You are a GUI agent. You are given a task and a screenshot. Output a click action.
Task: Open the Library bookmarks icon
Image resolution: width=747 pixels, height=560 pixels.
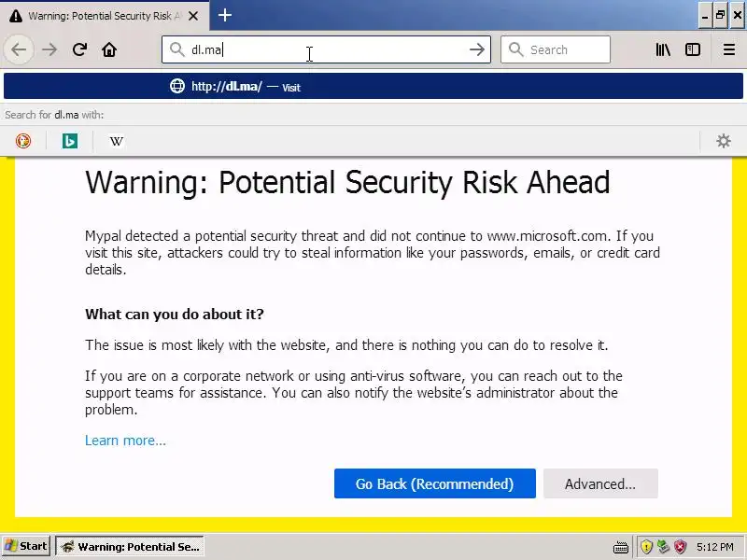pos(663,49)
